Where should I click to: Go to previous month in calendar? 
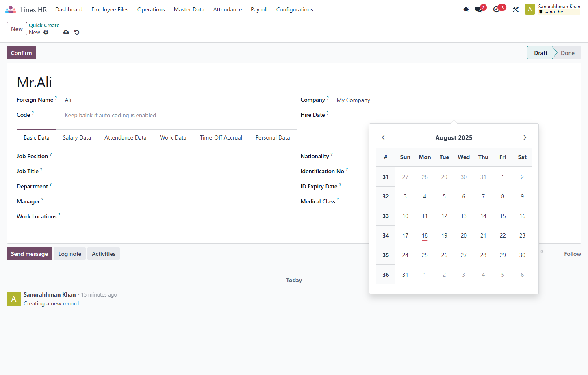coord(384,137)
